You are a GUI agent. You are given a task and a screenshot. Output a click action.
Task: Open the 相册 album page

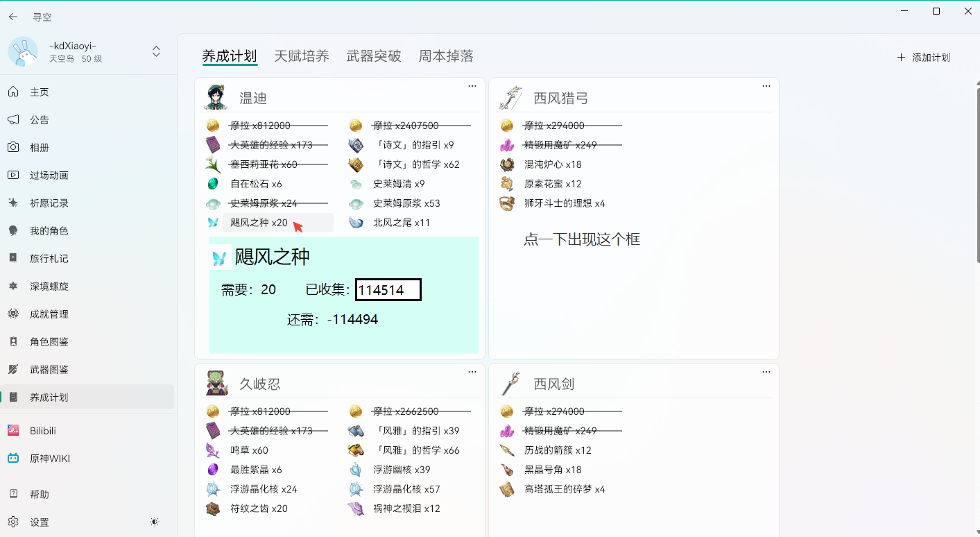(87, 148)
